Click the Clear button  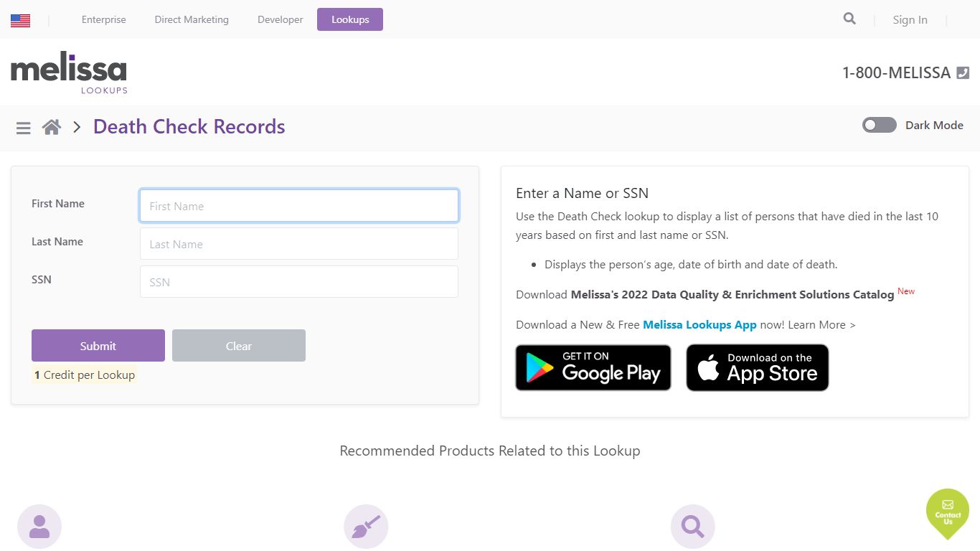pyautogui.click(x=239, y=346)
